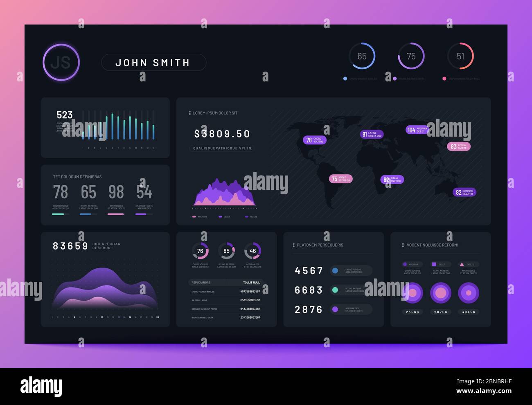
Task: Open the Vocent Noluisse Reformi panel menu dots
Action: 403,245
